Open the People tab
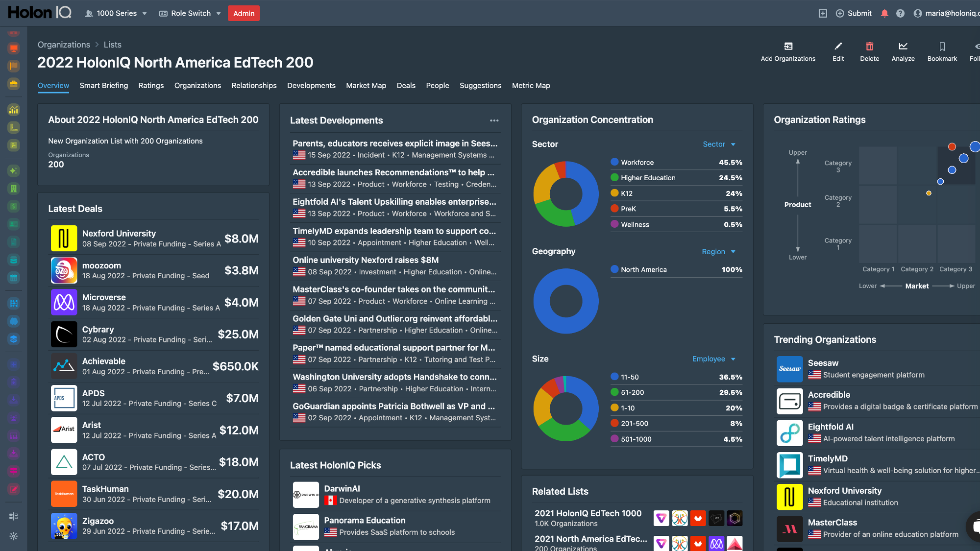980x551 pixels. (437, 85)
